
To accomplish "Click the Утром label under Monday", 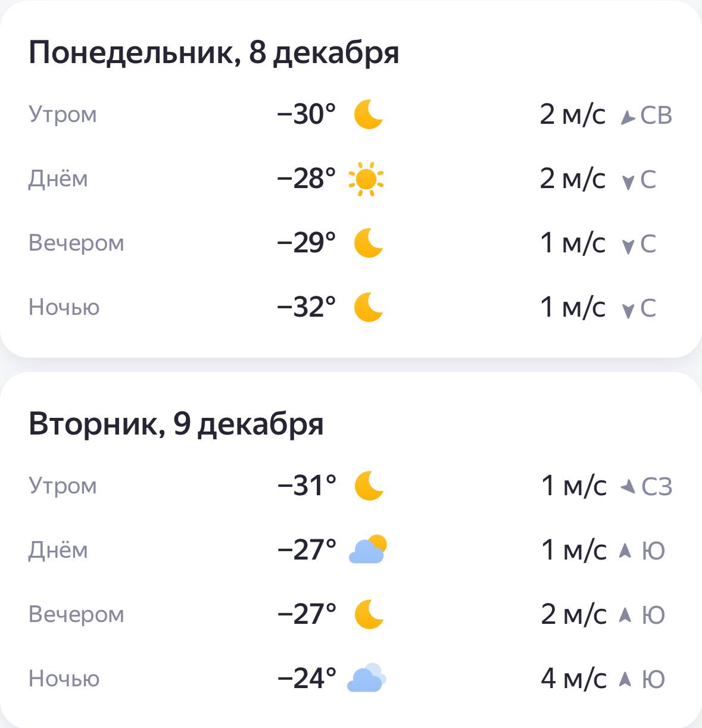I will pos(63,114).
